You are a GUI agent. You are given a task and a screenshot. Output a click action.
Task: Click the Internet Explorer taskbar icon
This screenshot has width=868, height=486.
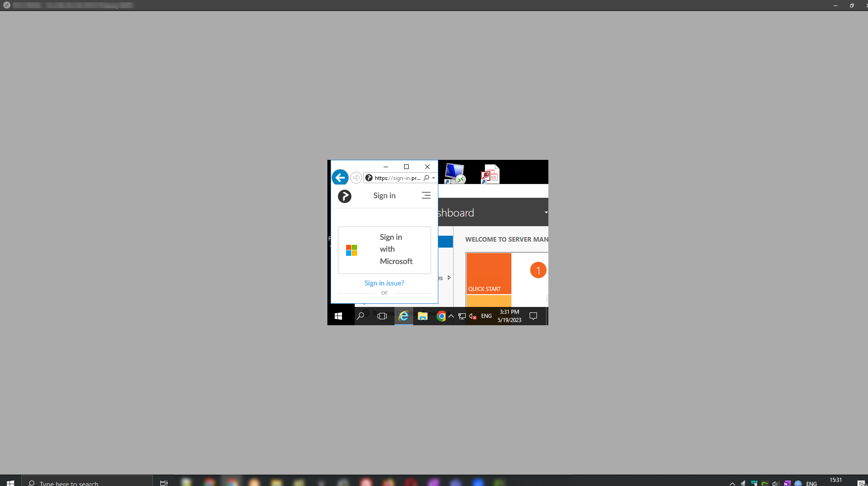[x=404, y=316]
